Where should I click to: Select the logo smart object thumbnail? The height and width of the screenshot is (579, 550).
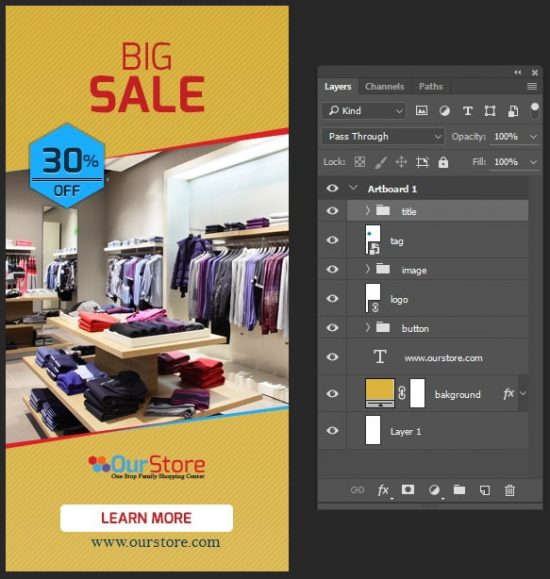coord(373,298)
